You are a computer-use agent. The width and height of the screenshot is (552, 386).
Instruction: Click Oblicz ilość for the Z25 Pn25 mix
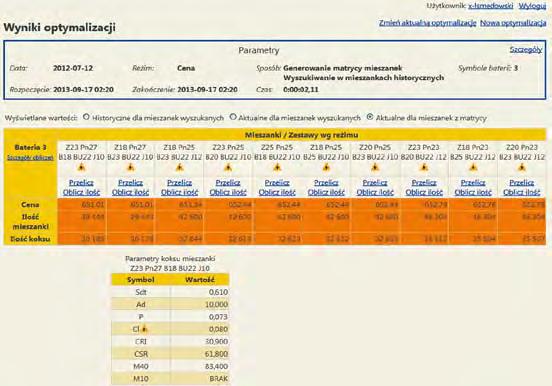[277, 192]
